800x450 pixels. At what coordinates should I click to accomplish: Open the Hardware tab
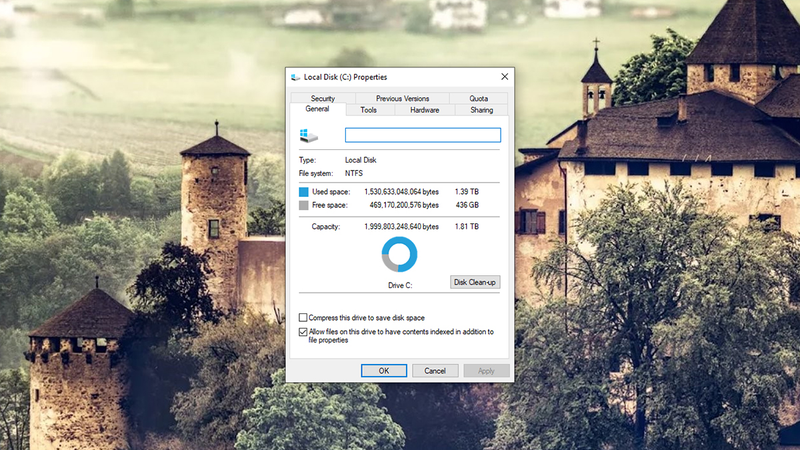point(424,110)
